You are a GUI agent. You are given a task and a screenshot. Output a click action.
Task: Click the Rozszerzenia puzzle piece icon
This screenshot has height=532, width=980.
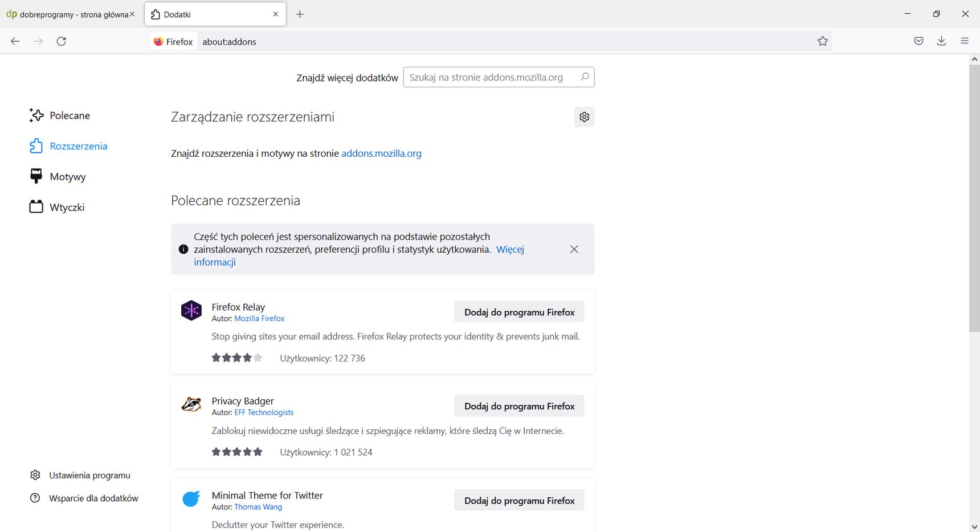click(36, 146)
